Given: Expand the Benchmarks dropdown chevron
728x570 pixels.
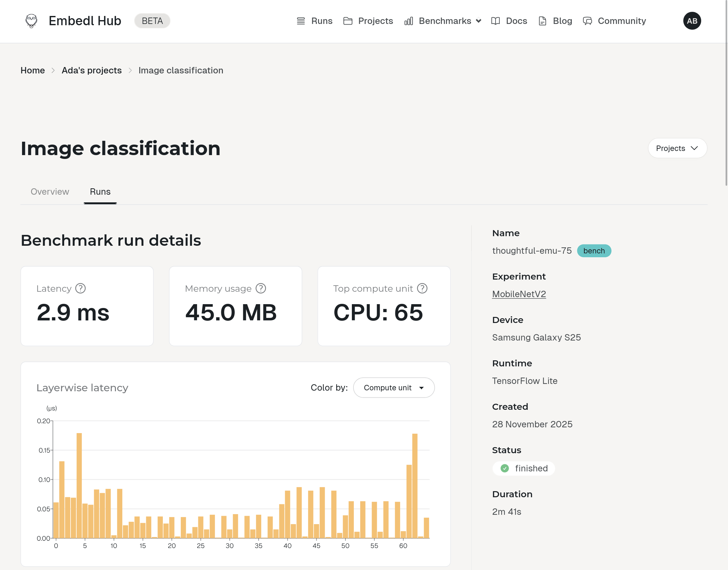Looking at the screenshot, I should [479, 21].
